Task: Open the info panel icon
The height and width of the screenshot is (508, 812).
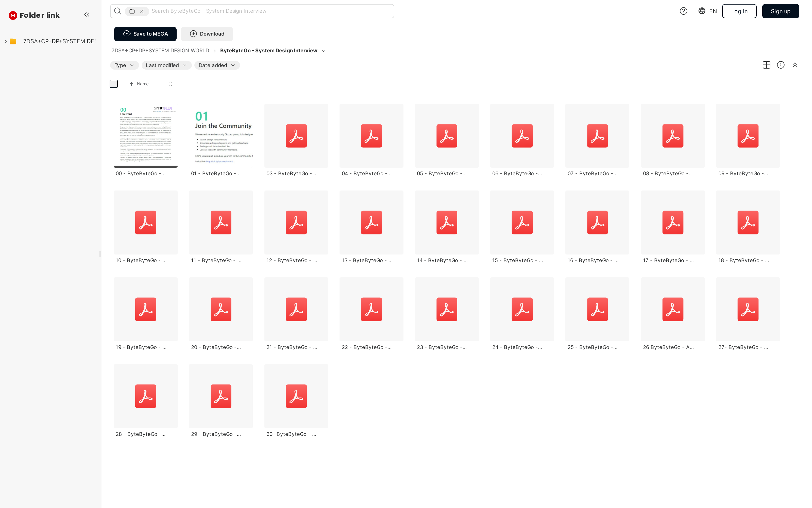Action: 781,65
